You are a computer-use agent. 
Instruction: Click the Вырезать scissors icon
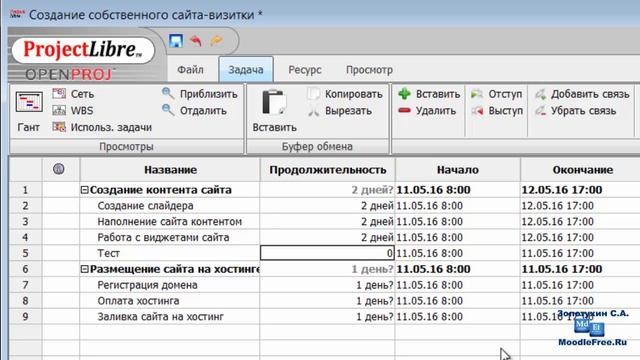click(313, 111)
